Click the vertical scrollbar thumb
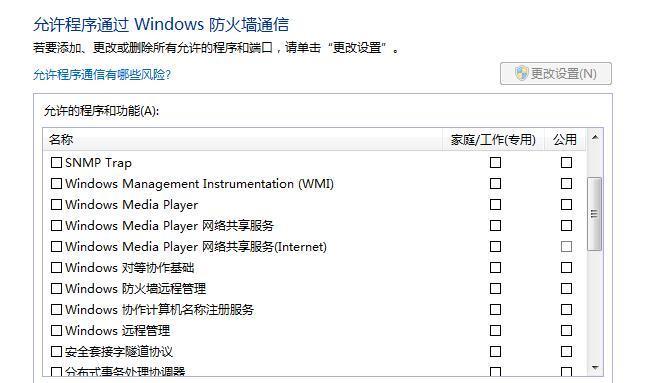Viewport: 647px width, 383px height. click(x=594, y=214)
